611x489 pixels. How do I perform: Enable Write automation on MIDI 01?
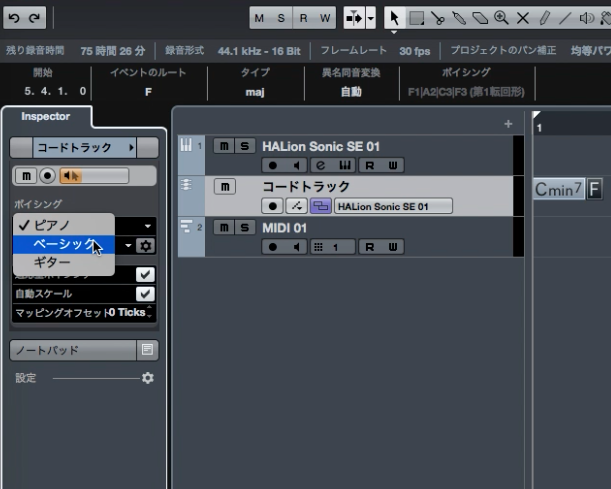[393, 247]
